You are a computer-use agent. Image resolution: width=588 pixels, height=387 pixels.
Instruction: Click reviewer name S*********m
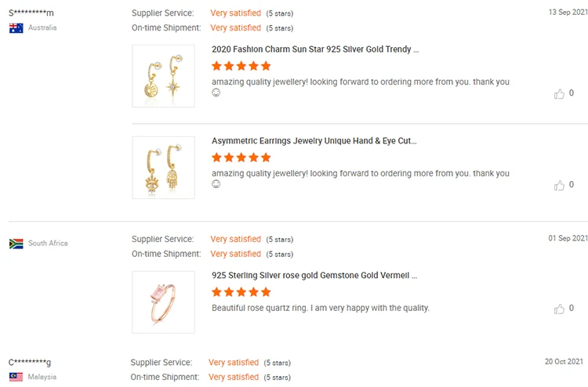[31, 13]
